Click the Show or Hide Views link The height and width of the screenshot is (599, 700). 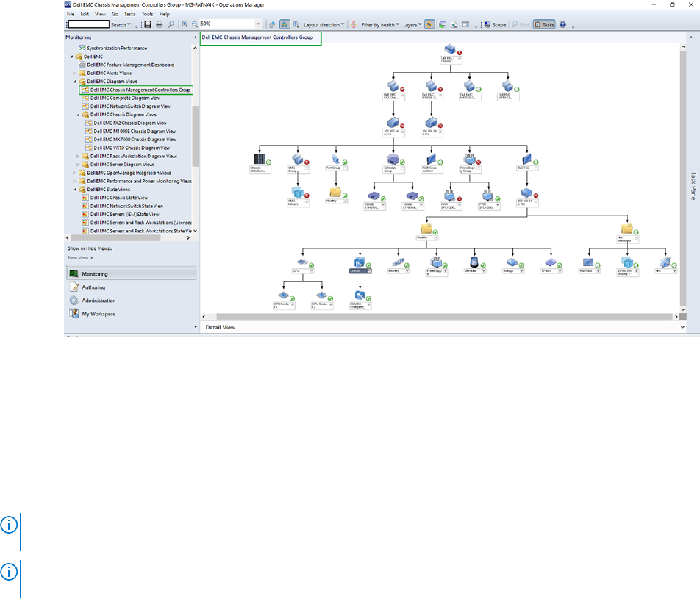90,248
